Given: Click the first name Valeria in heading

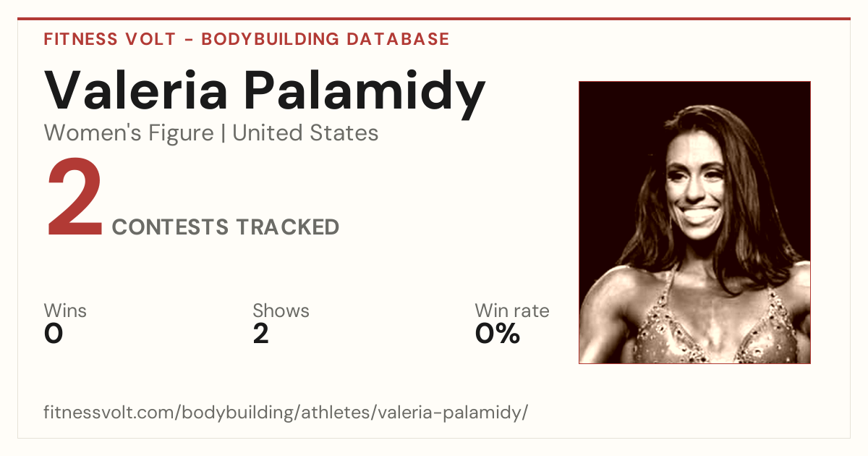Looking at the screenshot, I should point(137,92).
